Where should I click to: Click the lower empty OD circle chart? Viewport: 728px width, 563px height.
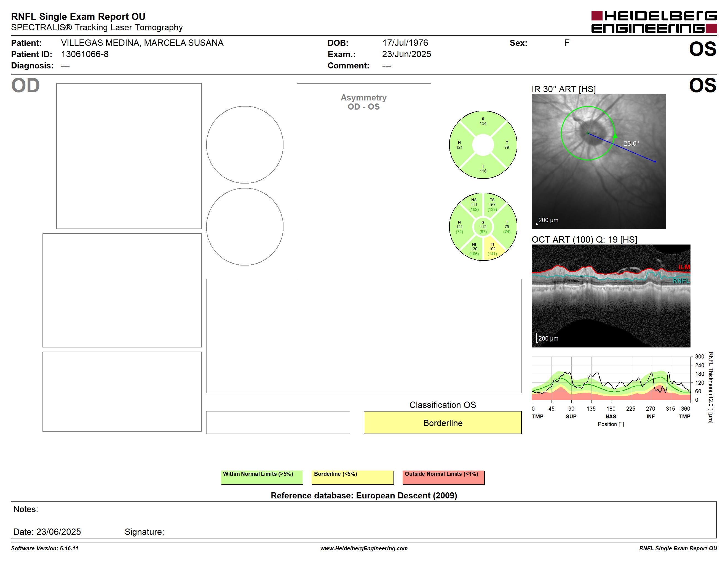click(245, 227)
